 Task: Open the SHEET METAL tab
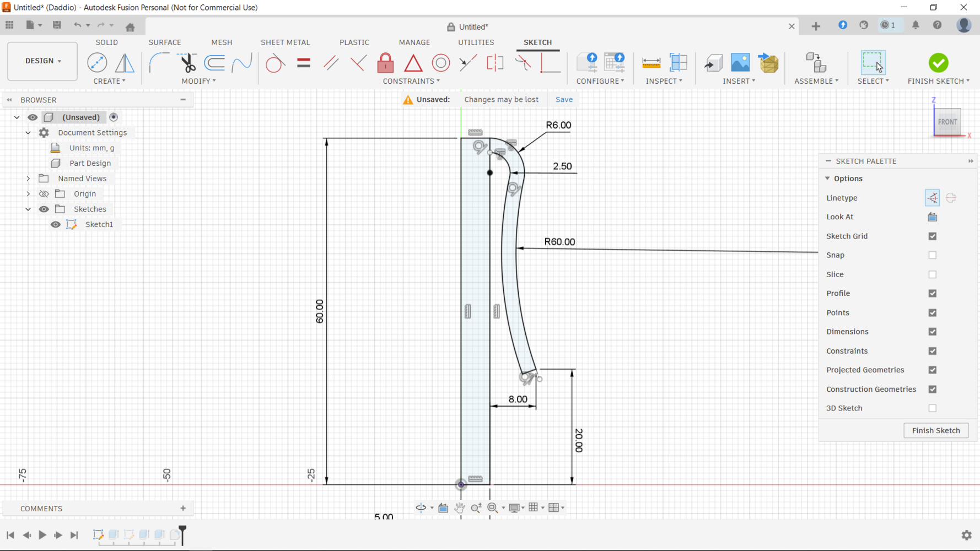[285, 42]
